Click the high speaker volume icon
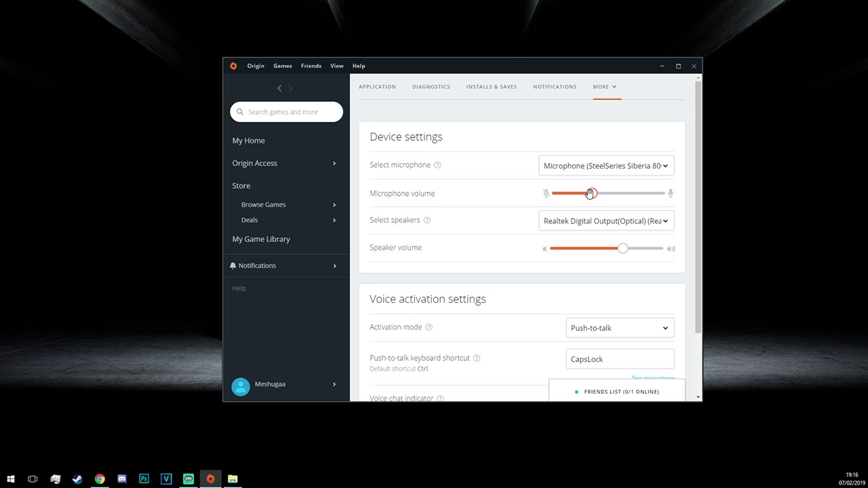Image resolution: width=868 pixels, height=488 pixels. (671, 249)
